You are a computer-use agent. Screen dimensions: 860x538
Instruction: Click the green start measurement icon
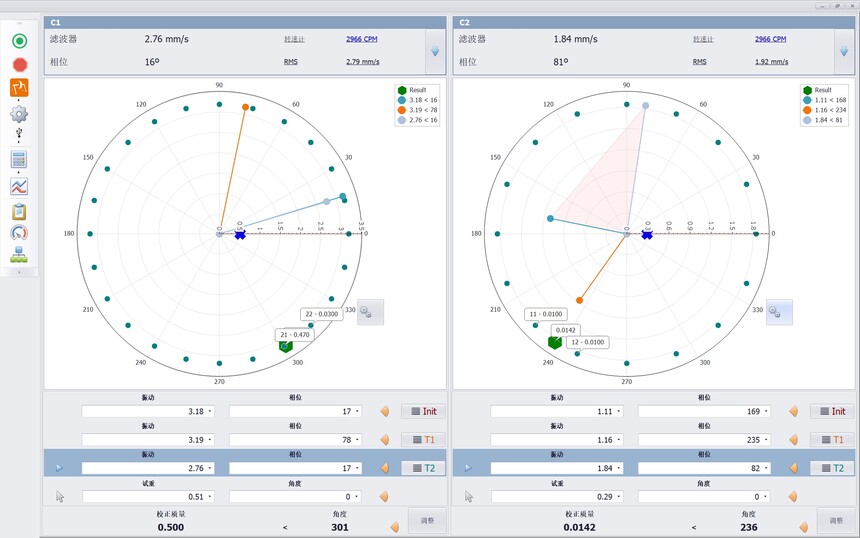(19, 41)
